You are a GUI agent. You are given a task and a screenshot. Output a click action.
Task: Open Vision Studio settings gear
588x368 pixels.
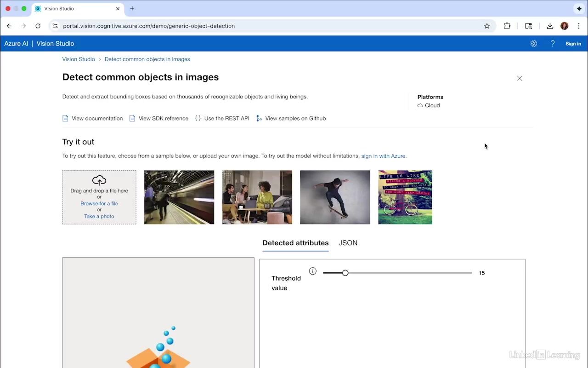[x=533, y=43]
